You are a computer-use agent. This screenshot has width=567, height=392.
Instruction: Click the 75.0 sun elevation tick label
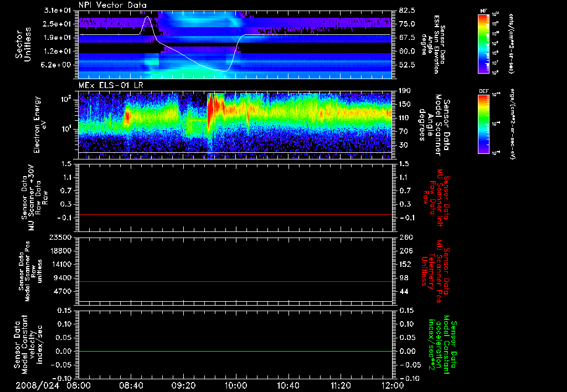(x=407, y=24)
